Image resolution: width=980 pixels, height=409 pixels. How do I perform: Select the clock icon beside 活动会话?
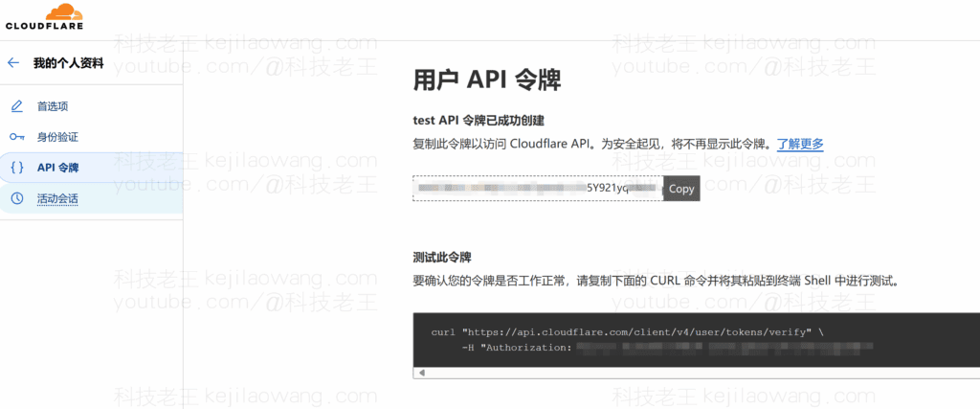pyautogui.click(x=17, y=198)
